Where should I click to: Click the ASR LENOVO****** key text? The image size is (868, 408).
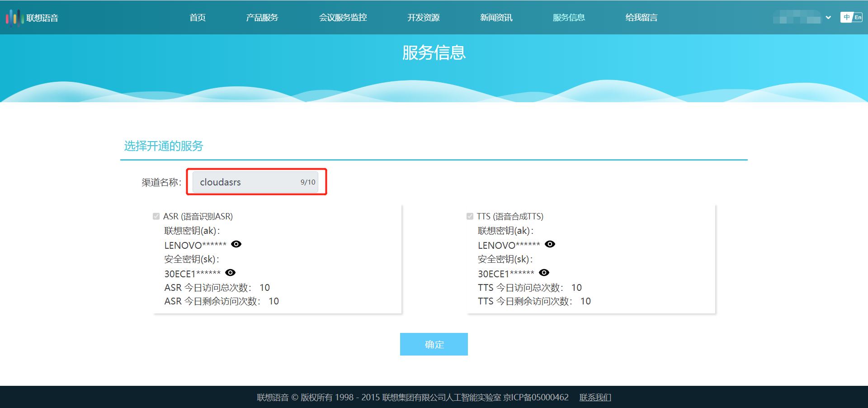coord(195,245)
